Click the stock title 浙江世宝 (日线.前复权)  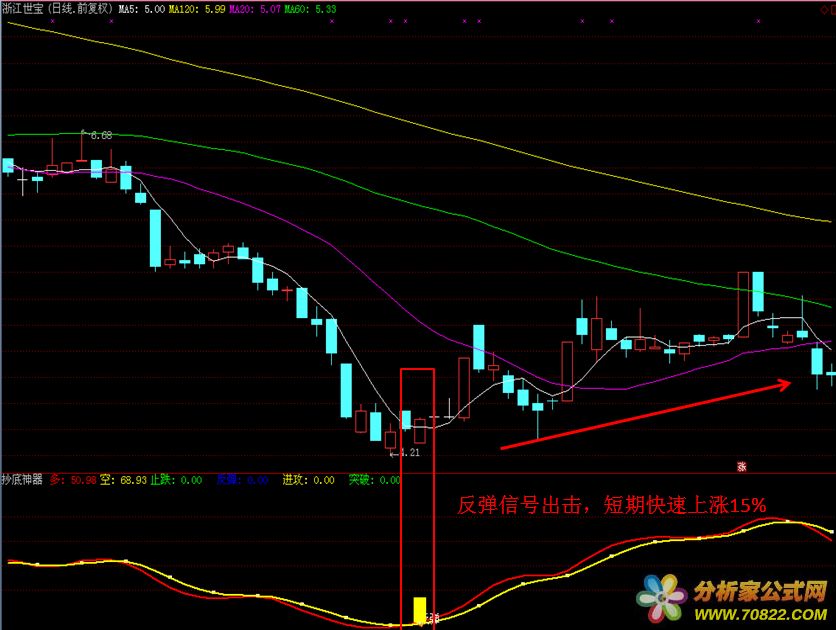click(x=58, y=9)
